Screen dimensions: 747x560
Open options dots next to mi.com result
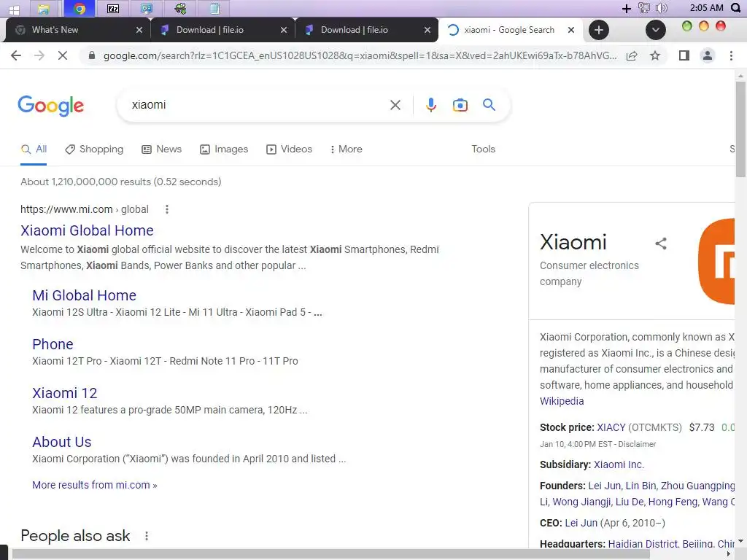click(x=167, y=209)
